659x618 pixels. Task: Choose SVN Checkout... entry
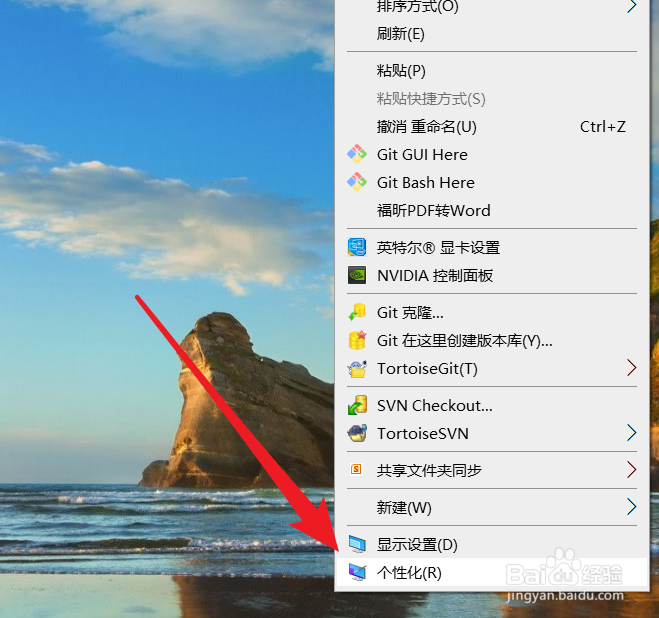pyautogui.click(x=492, y=405)
